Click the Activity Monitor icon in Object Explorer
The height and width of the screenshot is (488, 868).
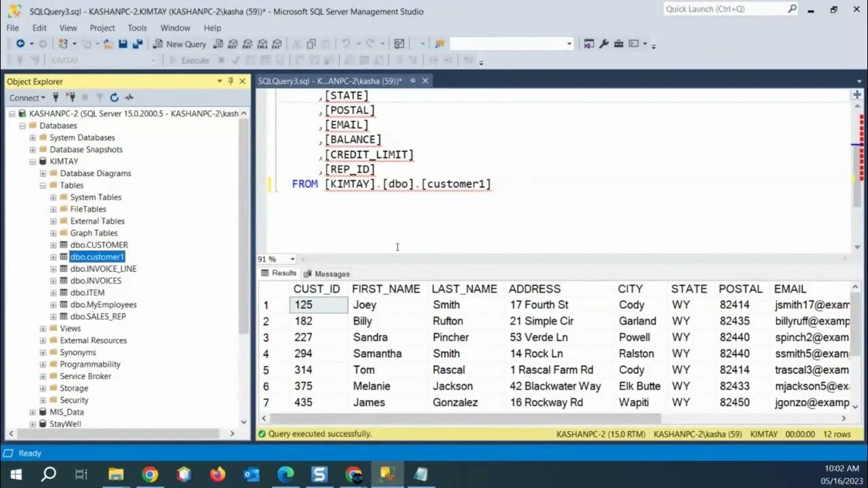pyautogui.click(x=129, y=98)
